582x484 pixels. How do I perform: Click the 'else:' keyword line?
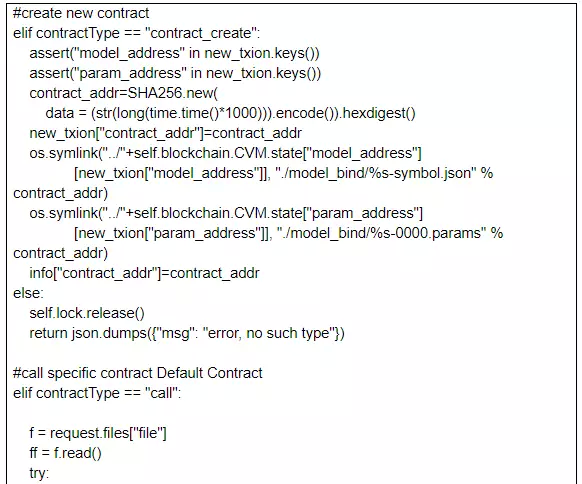[28, 294]
